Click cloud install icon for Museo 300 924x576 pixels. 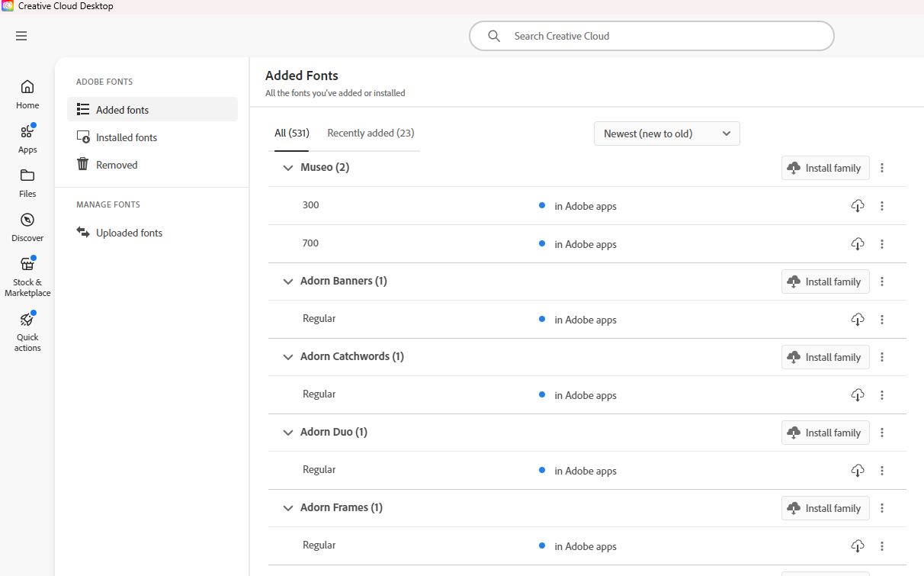click(858, 206)
